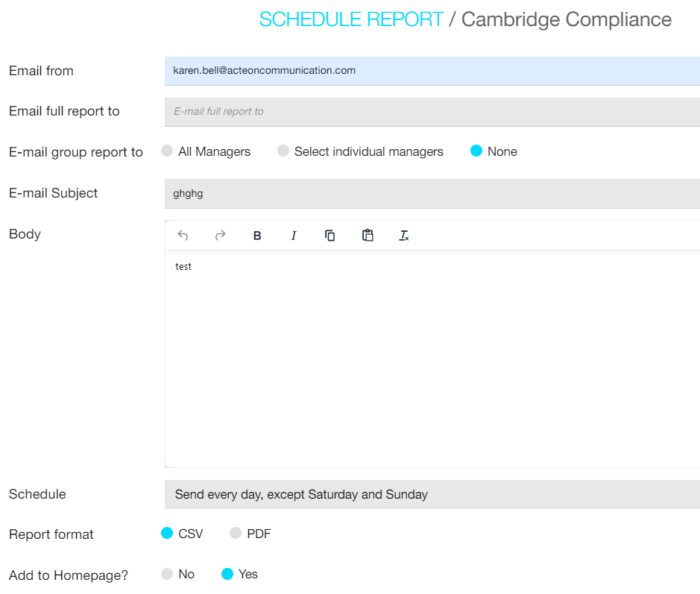The width and height of the screenshot is (700, 594).
Task: Select the All Managers radio option
Action: click(x=168, y=151)
